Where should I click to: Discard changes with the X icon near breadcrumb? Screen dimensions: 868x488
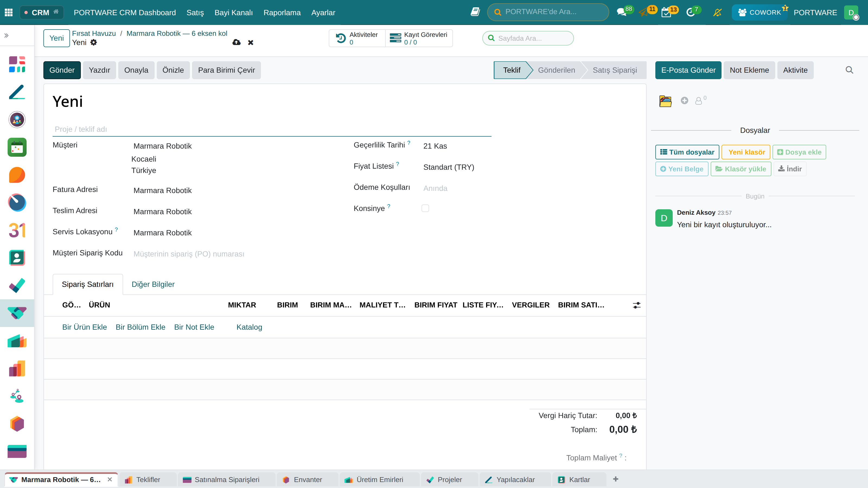(x=250, y=43)
